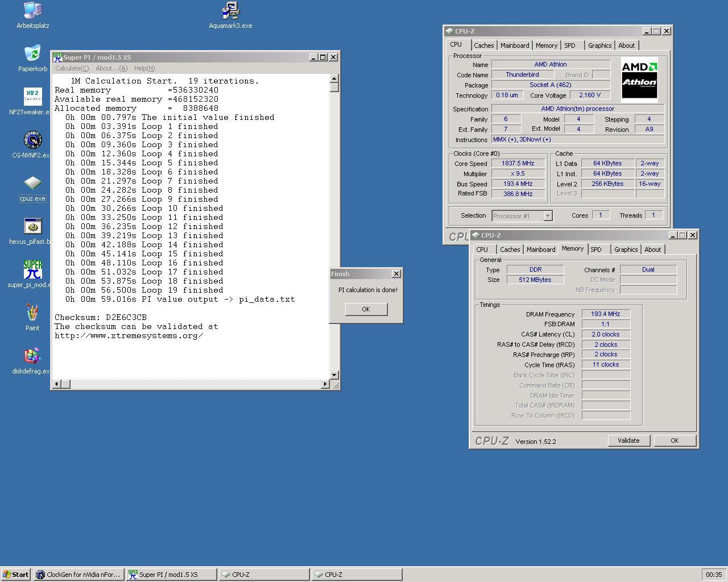
Task: Click OK in the Finish dialog
Action: [366, 309]
